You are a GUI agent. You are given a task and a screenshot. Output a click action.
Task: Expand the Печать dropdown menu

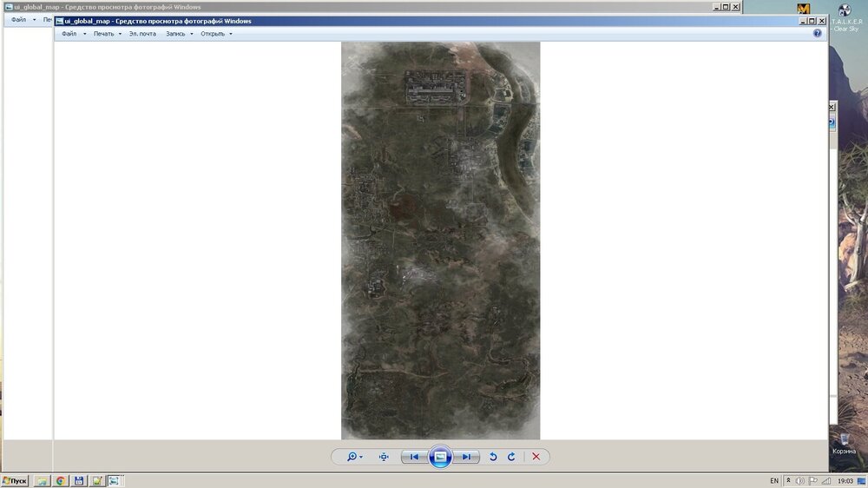(x=107, y=34)
